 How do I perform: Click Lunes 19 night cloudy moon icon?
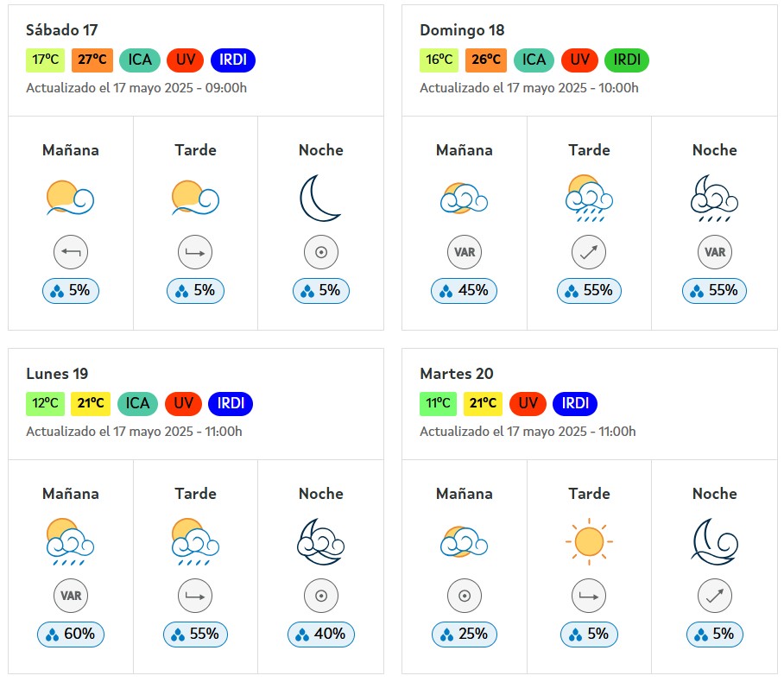click(x=320, y=541)
